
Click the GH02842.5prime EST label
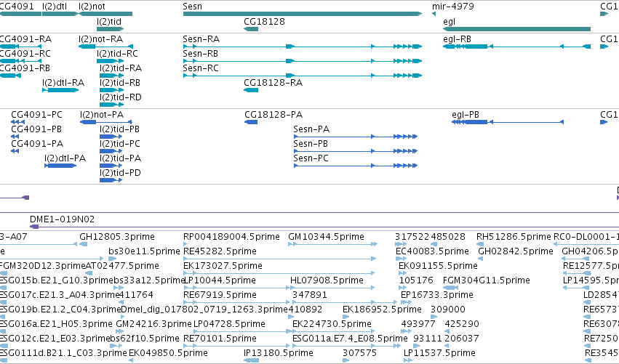(516, 251)
